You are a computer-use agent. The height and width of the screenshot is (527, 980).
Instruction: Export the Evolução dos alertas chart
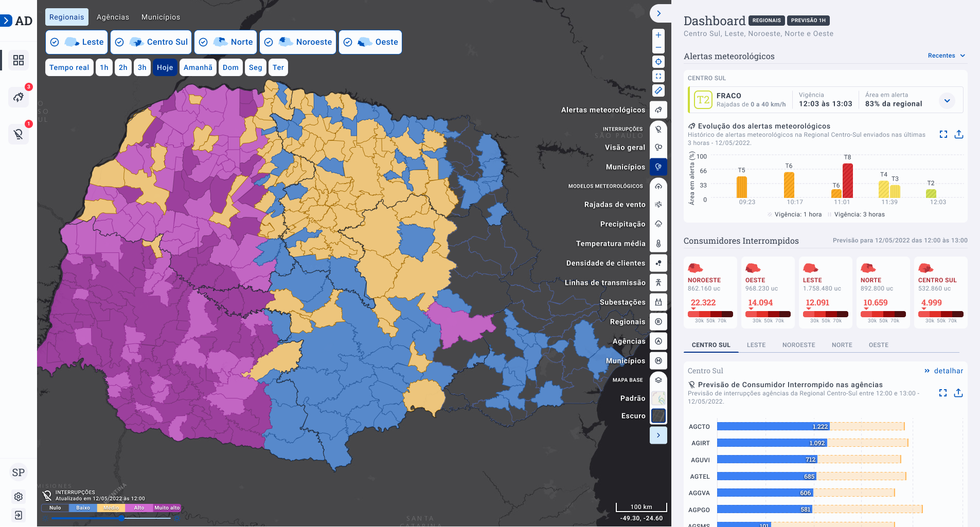coord(959,134)
